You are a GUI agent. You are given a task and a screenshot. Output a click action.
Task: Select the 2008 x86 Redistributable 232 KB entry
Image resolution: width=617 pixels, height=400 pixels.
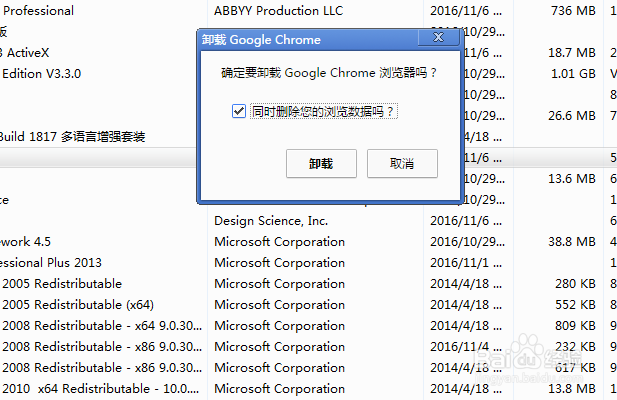click(x=100, y=346)
